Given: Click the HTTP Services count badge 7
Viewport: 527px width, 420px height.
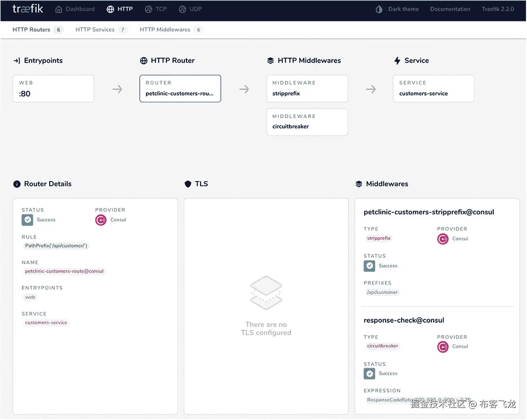Looking at the screenshot, I should [123, 30].
